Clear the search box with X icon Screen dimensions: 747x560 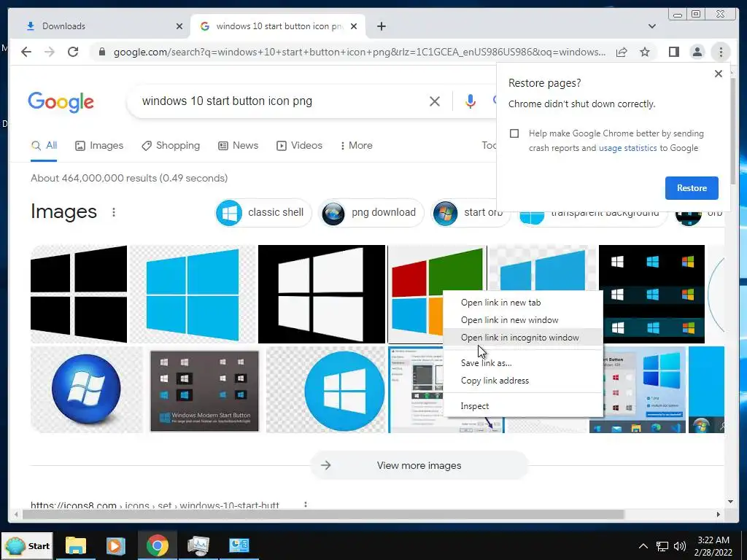435,101
